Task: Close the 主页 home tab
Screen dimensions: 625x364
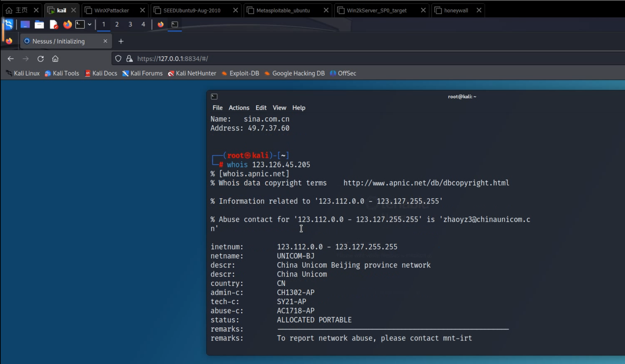Action: click(36, 10)
